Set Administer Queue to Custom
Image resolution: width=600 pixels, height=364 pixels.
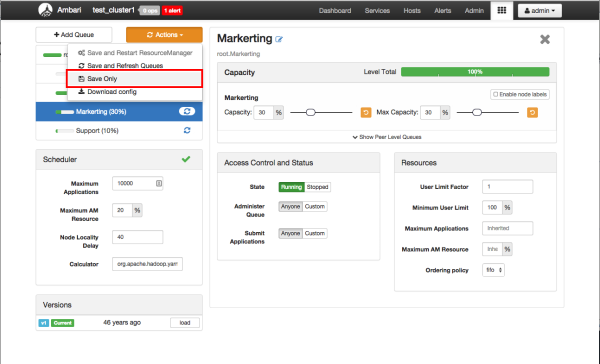click(x=315, y=206)
